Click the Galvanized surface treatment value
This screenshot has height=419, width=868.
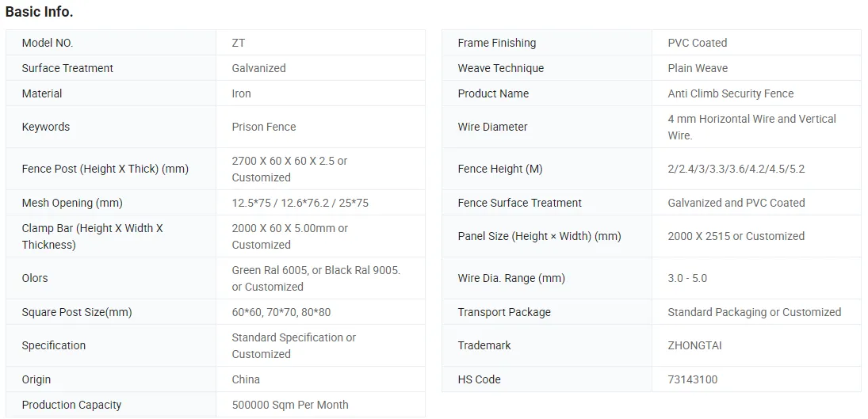point(258,68)
